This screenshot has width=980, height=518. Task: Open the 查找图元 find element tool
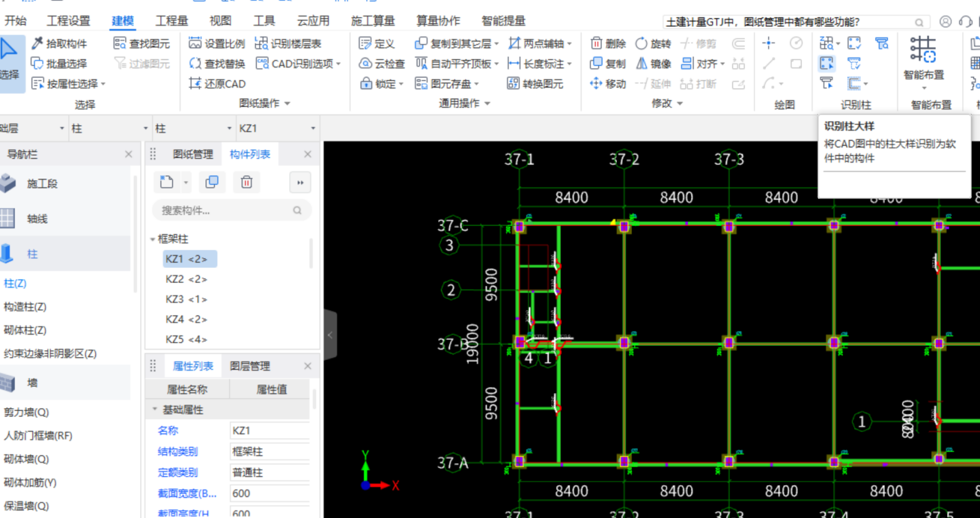pyautogui.click(x=141, y=43)
